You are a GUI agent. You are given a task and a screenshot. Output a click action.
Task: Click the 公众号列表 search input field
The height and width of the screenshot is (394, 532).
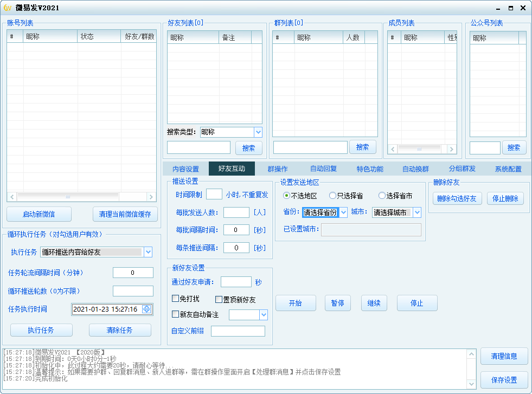485,148
